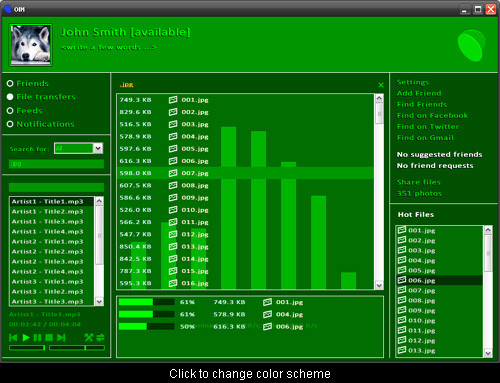Click file icon of 004.jpg in Hot Files

click(x=402, y=260)
